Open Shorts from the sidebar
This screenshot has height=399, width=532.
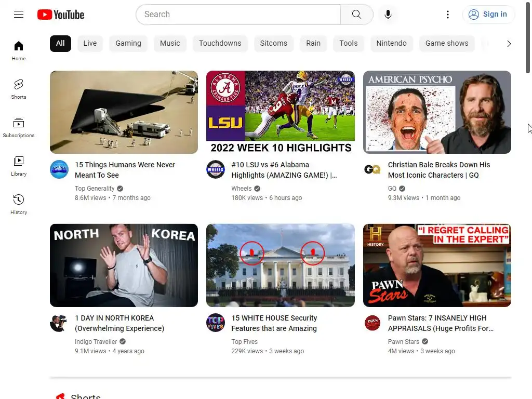coord(19,89)
